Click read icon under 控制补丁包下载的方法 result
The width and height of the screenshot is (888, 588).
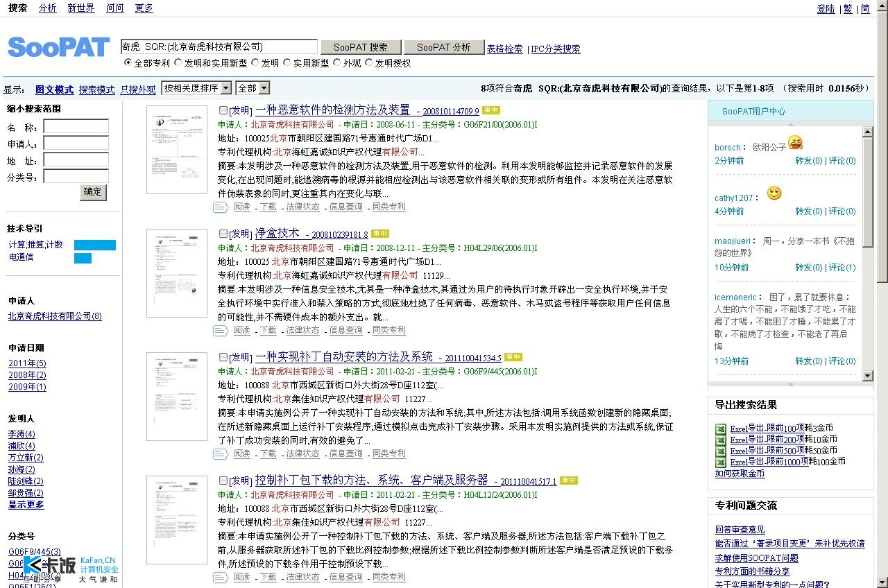tap(221, 578)
